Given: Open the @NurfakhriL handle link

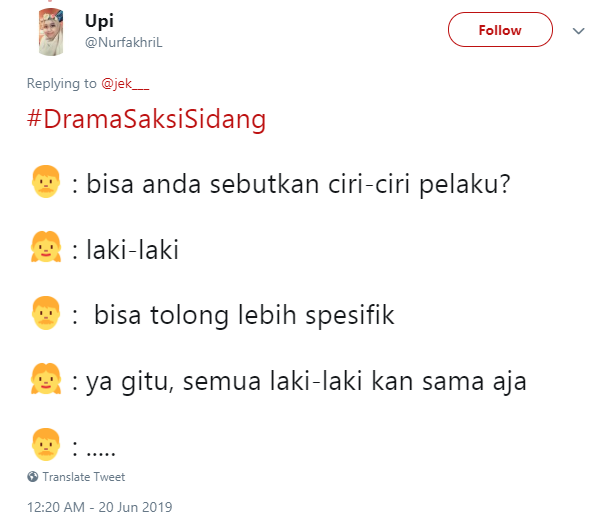Looking at the screenshot, I should 122,43.
